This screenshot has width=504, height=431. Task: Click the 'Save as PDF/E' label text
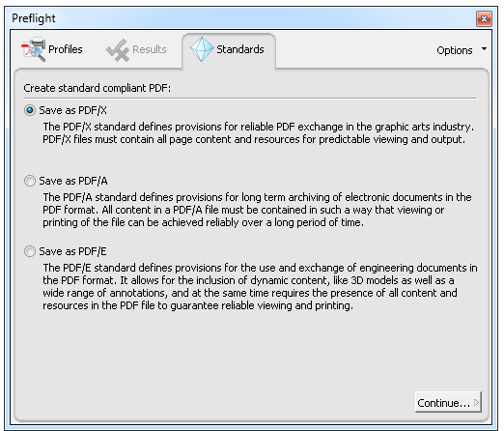(x=72, y=251)
